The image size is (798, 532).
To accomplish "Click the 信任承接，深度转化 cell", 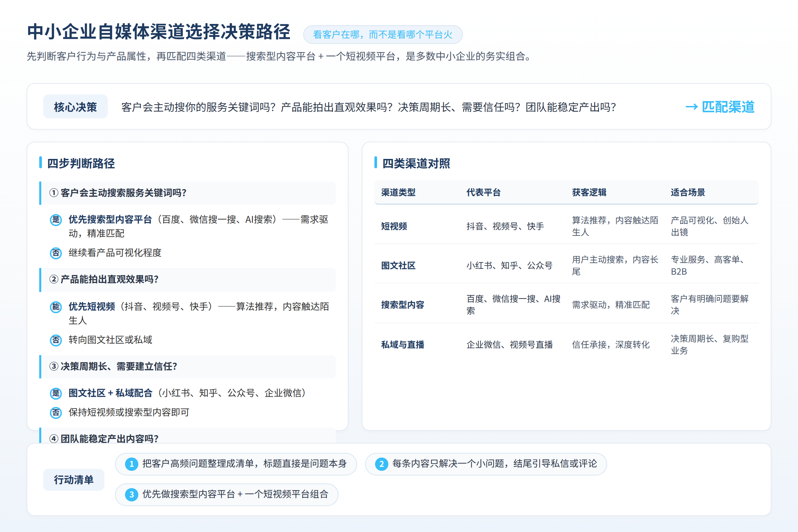I will [x=611, y=345].
